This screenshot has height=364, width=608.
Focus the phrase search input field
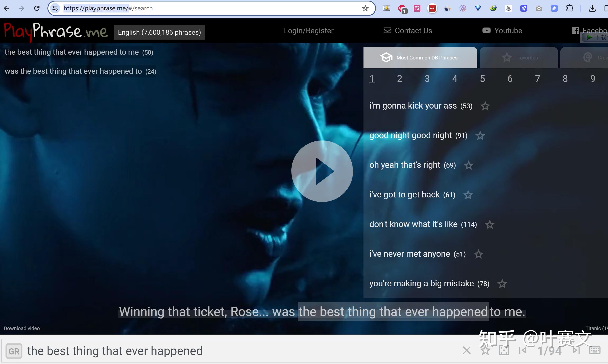240,351
